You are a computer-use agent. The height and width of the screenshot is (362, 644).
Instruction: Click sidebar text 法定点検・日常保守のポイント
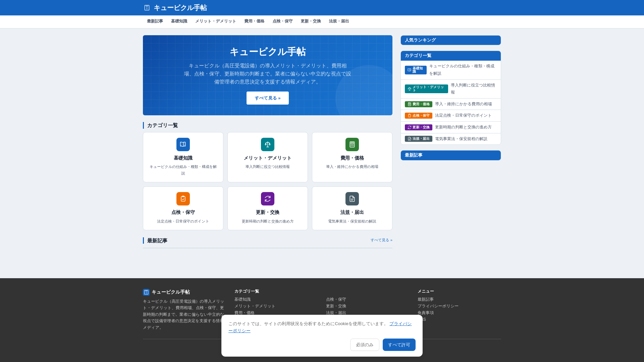pos(463,116)
